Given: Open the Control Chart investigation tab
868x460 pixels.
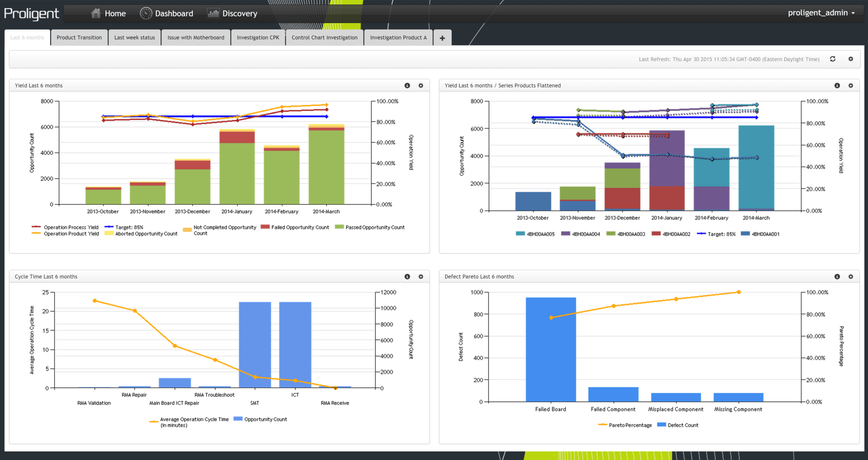Looking at the screenshot, I should [x=324, y=38].
